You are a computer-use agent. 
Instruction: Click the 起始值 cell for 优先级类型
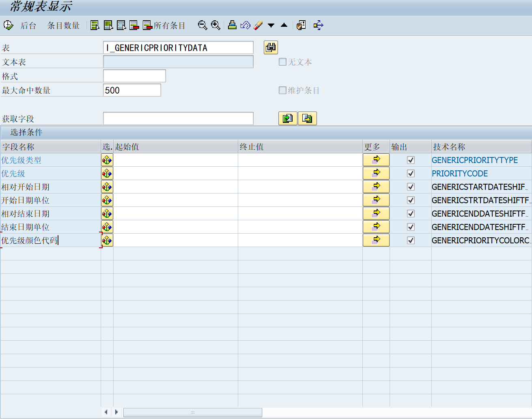176,160
